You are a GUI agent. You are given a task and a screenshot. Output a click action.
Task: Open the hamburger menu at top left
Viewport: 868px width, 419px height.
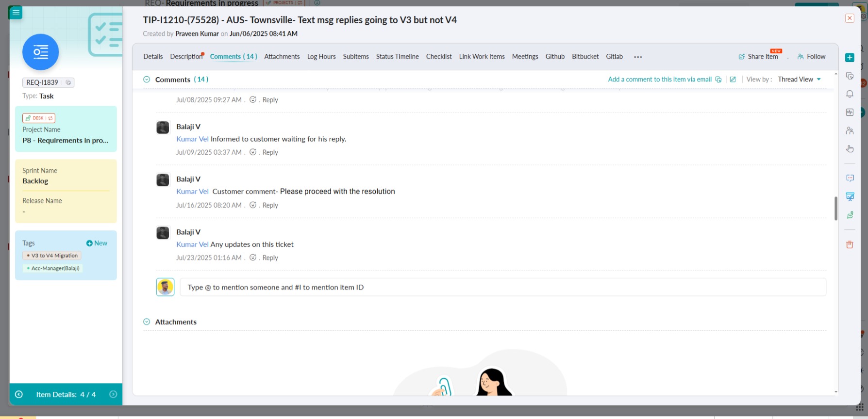[16, 13]
